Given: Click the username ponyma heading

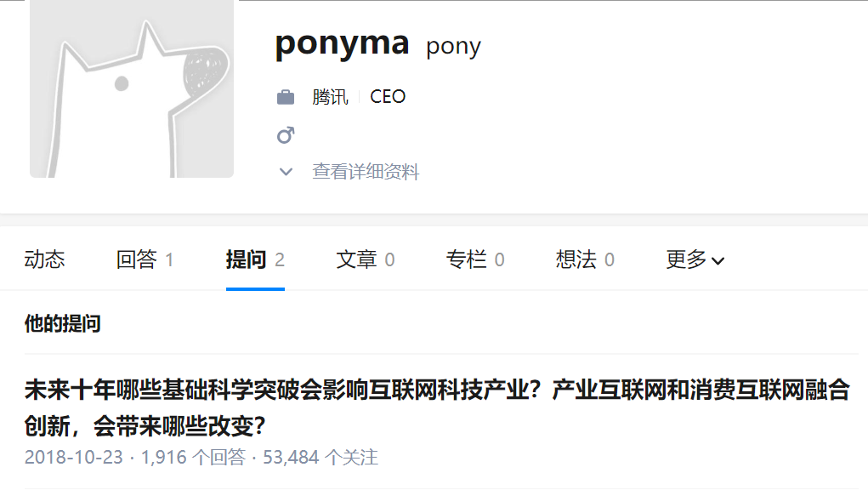Looking at the screenshot, I should [342, 46].
